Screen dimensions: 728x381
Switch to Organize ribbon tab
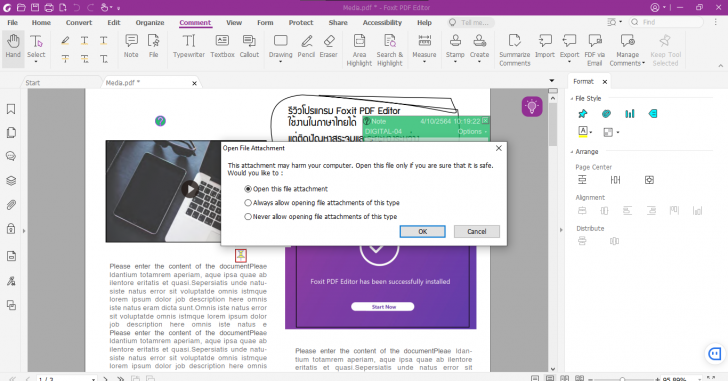pos(150,23)
